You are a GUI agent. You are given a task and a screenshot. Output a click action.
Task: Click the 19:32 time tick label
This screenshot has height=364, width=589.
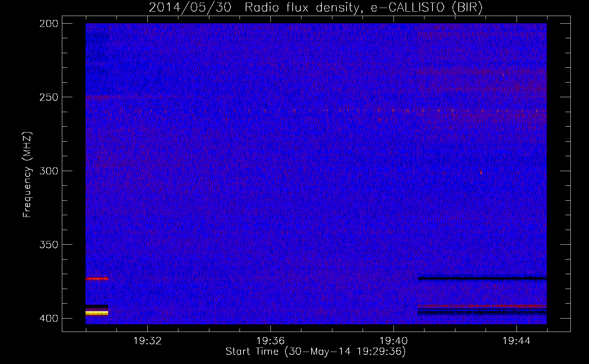tap(147, 341)
